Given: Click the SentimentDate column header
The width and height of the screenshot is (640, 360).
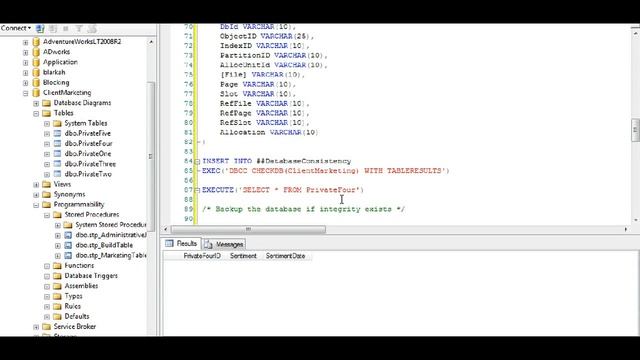Looking at the screenshot, I should point(285,256).
